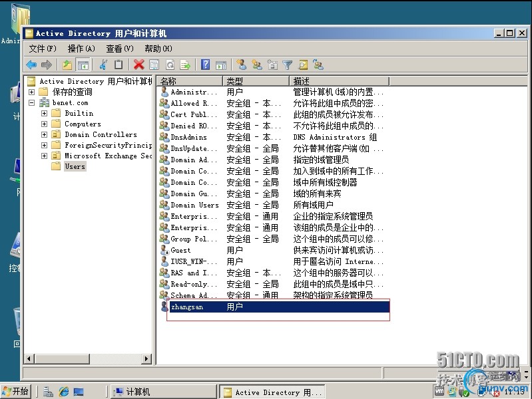Select Builtin folder in tree
This screenshot has height=399, width=532.
pos(79,113)
